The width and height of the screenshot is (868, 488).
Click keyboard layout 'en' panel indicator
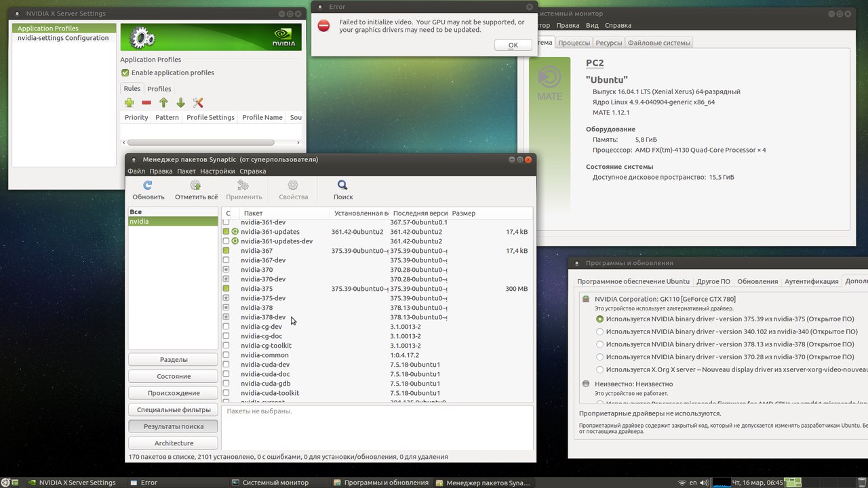click(693, 483)
